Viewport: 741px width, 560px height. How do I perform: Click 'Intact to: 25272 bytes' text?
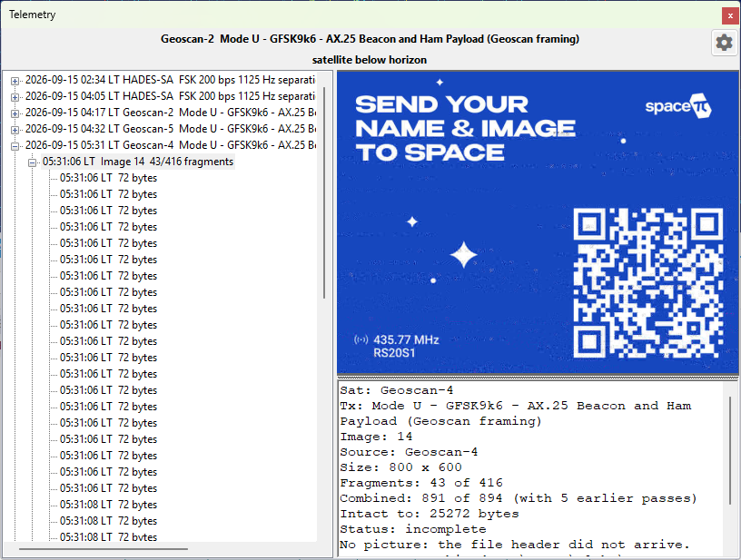(x=430, y=514)
